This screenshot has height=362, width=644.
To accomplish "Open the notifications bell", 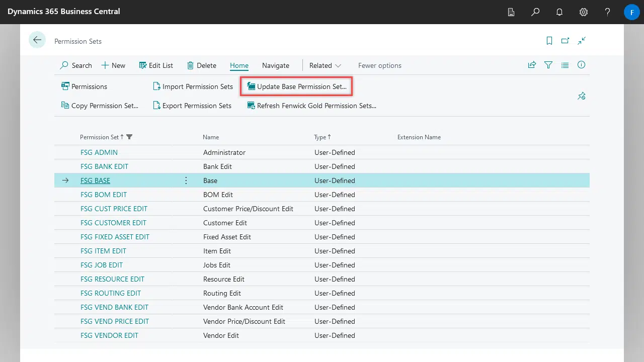I will click(559, 12).
